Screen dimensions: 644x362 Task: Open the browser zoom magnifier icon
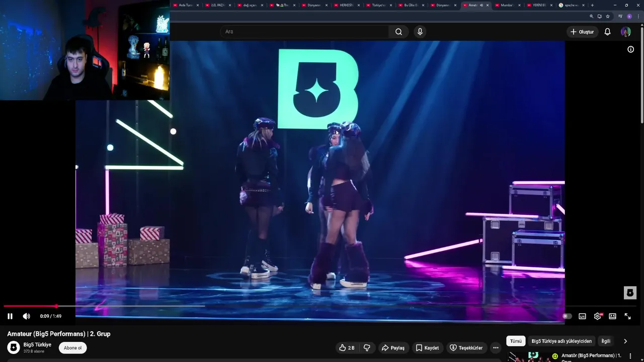tap(592, 16)
